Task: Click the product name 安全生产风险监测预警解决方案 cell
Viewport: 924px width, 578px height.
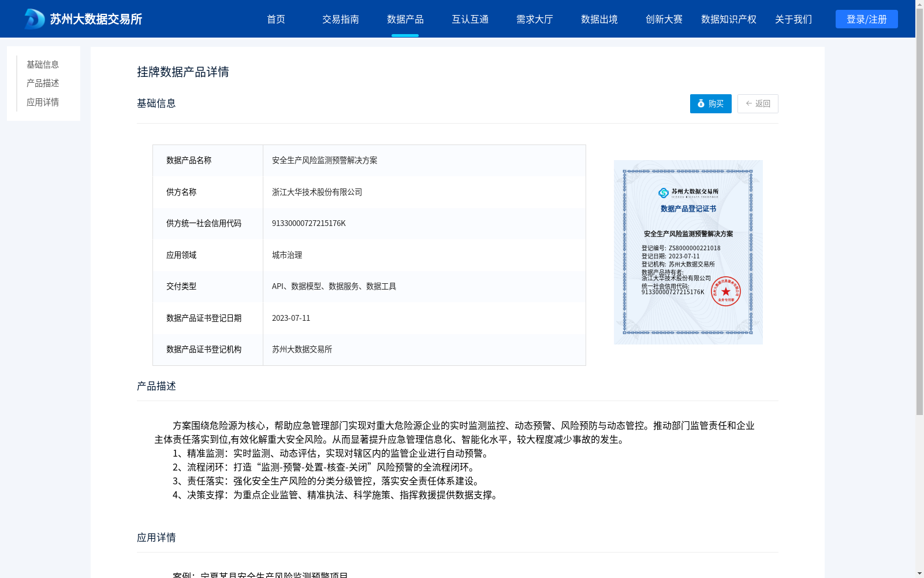Action: (424, 160)
